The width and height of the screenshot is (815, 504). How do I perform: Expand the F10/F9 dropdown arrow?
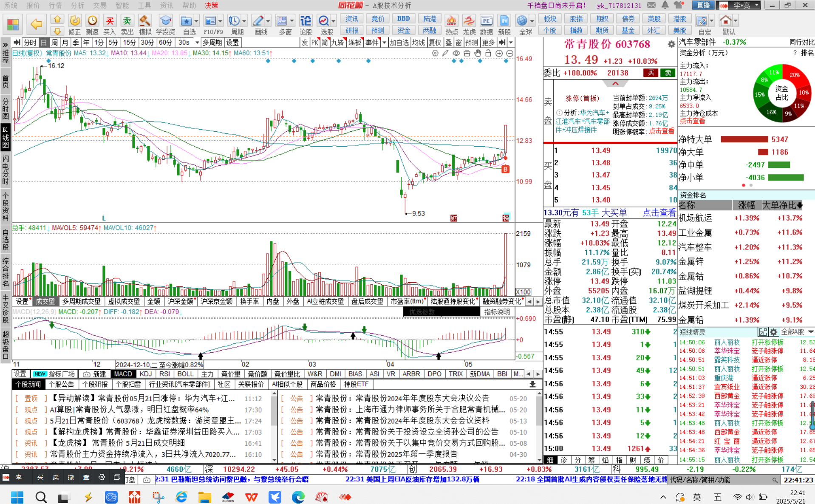pyautogui.click(x=220, y=20)
